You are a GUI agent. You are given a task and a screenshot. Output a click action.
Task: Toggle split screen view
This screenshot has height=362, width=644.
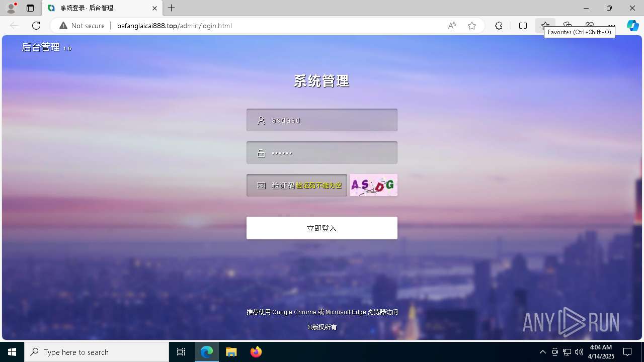coord(523,26)
